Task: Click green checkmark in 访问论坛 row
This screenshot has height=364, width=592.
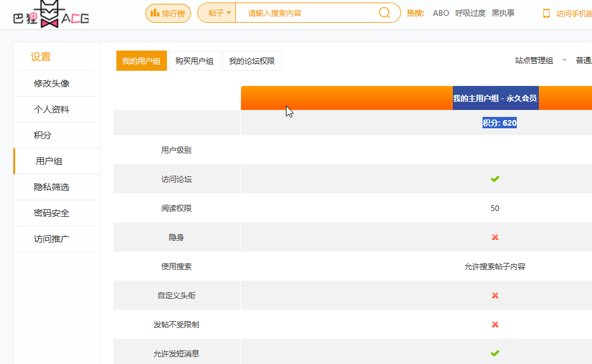Action: click(x=495, y=179)
